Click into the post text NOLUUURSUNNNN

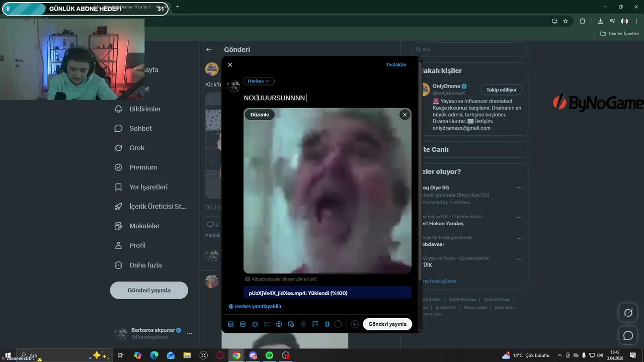(274, 98)
